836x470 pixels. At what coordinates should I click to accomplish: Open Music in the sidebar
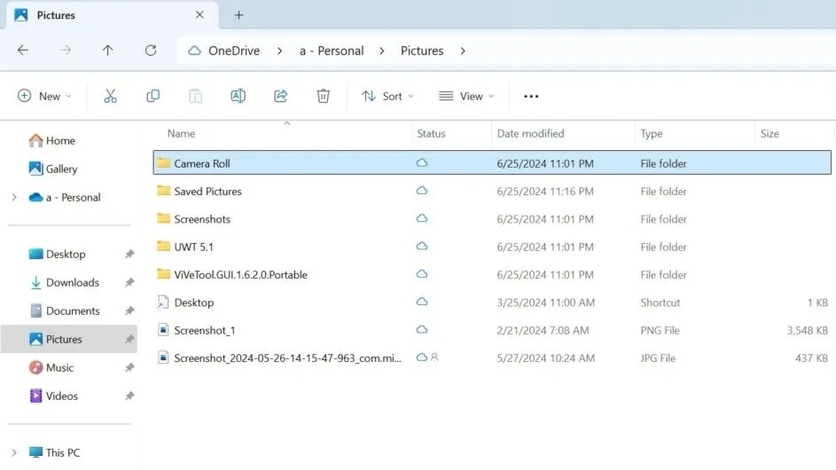click(x=52, y=368)
